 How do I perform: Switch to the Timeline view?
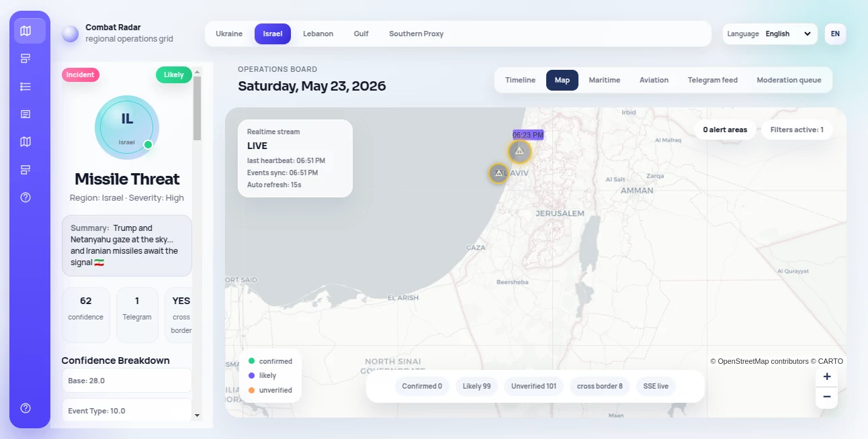point(521,80)
